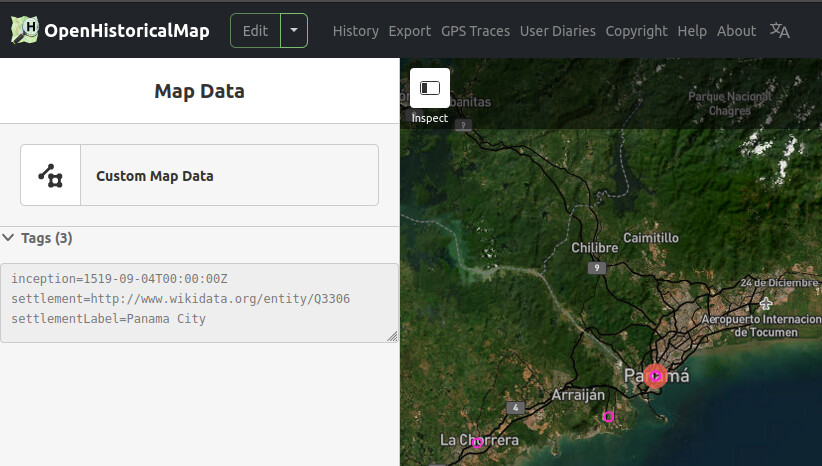Open the Edit dropdown arrow
Screen dimensions: 822x466
click(x=294, y=31)
